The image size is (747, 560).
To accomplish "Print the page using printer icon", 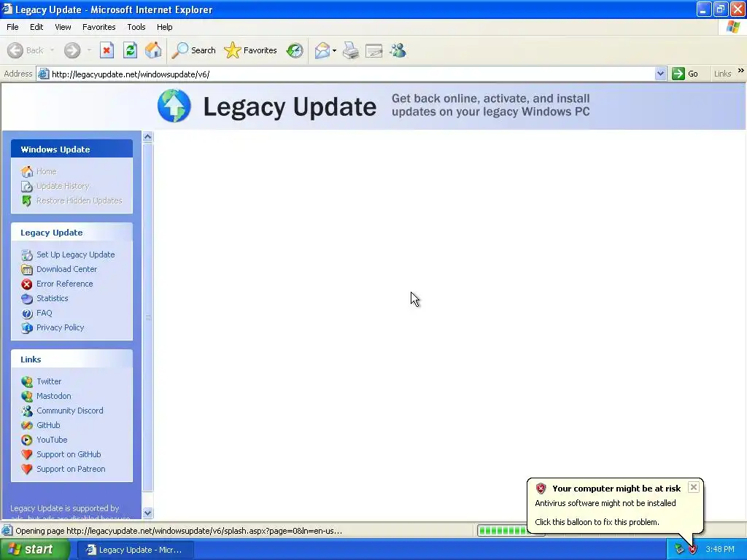I will click(x=351, y=50).
